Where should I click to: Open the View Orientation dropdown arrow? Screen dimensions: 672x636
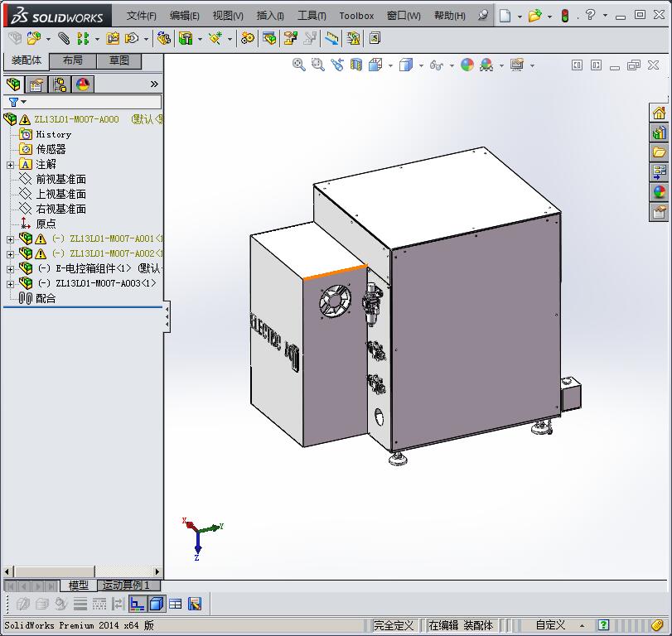click(x=390, y=65)
